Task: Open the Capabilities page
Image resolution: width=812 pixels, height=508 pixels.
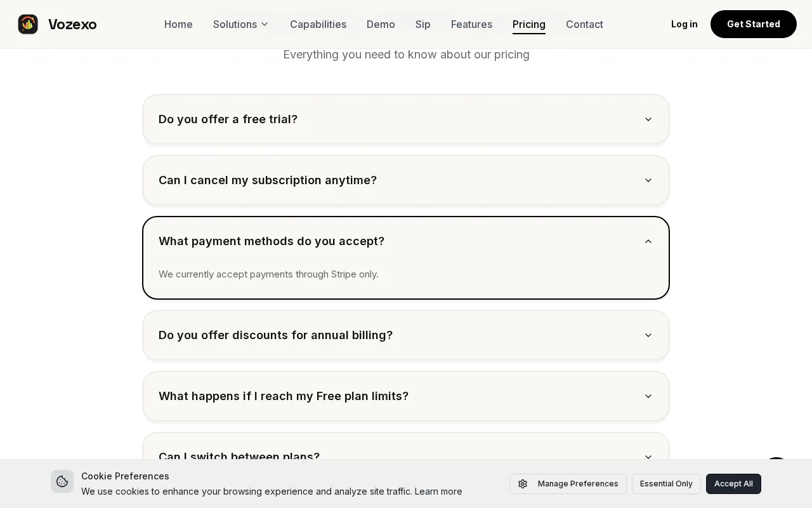Action: point(318,24)
